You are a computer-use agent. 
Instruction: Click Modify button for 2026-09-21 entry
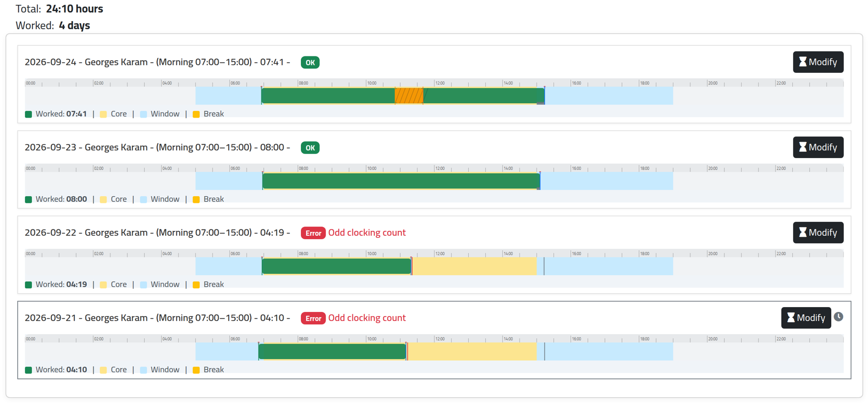[806, 318]
